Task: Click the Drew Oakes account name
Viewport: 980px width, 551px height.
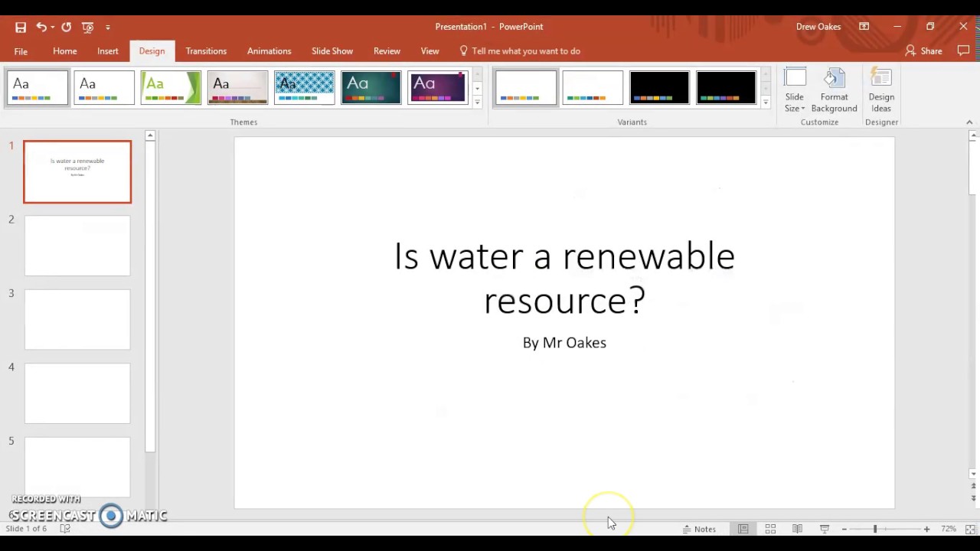Action: click(818, 27)
